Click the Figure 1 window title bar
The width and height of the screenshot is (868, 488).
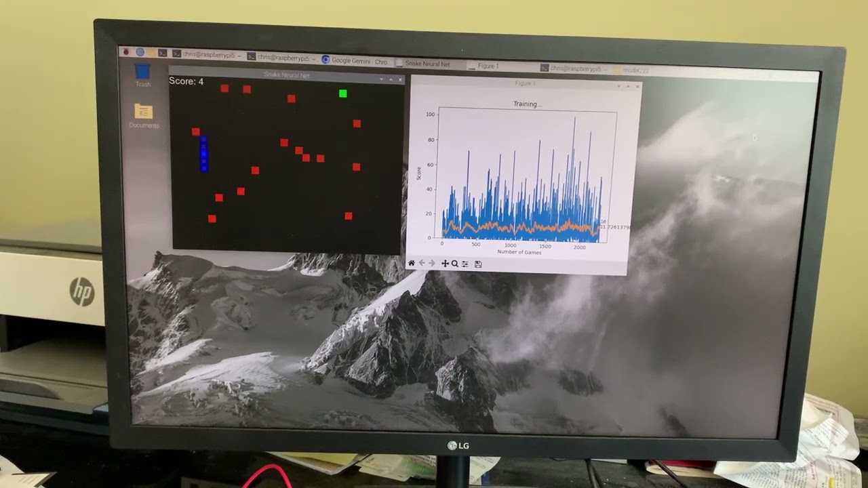click(525, 83)
